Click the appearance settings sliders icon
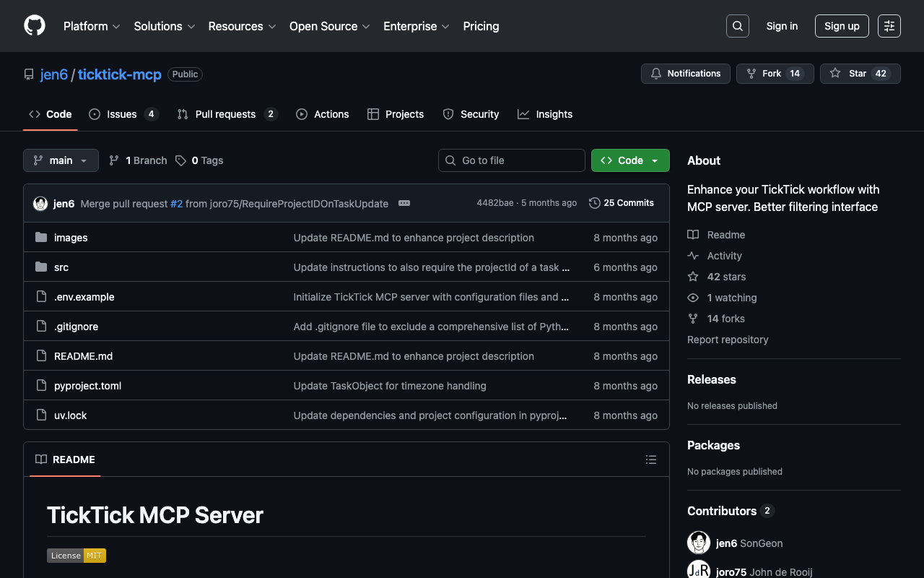924x578 pixels. [889, 26]
